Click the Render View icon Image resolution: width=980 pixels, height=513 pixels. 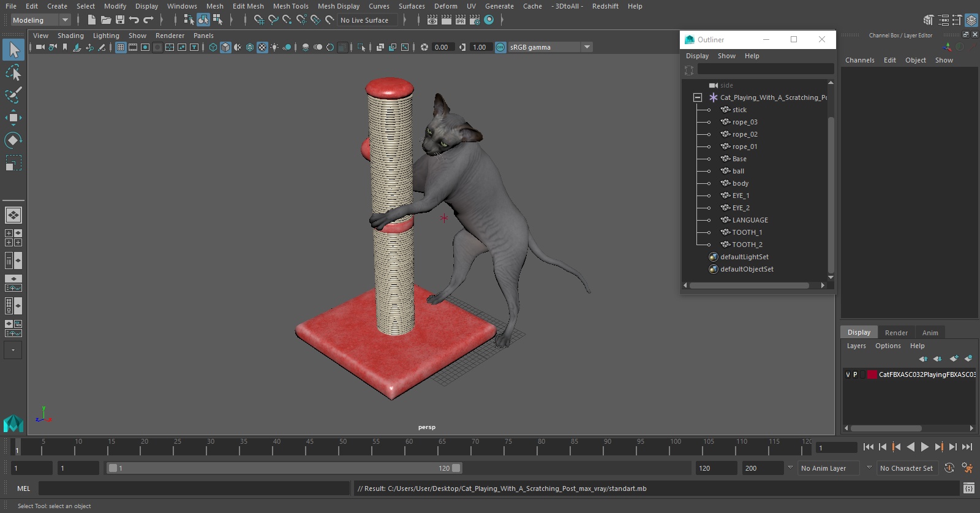432,20
